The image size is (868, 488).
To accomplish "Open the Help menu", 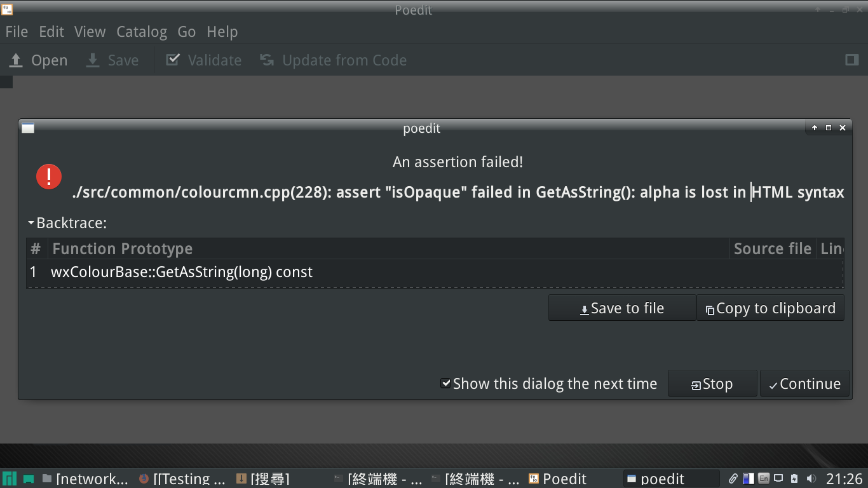I will [222, 32].
